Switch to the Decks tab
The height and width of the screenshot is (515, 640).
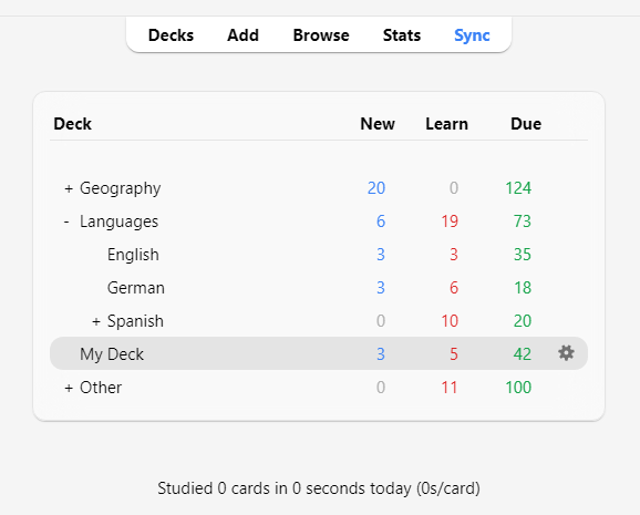(x=171, y=35)
